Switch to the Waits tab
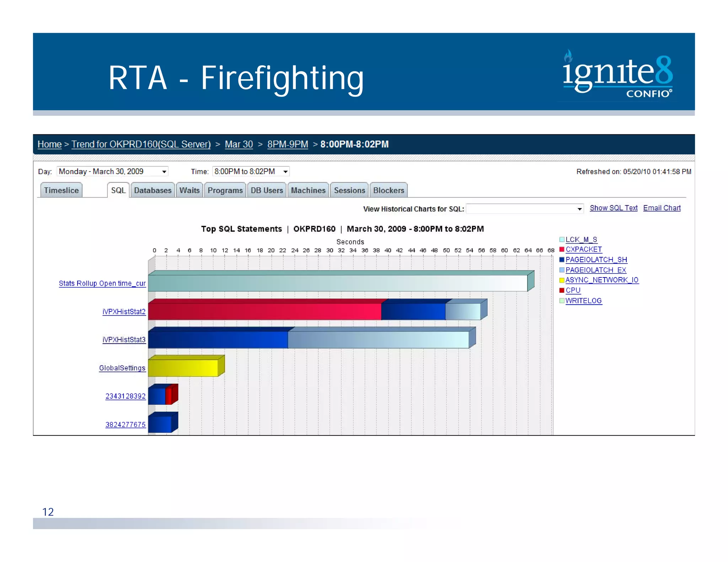This screenshot has height=562, width=728. click(x=189, y=190)
